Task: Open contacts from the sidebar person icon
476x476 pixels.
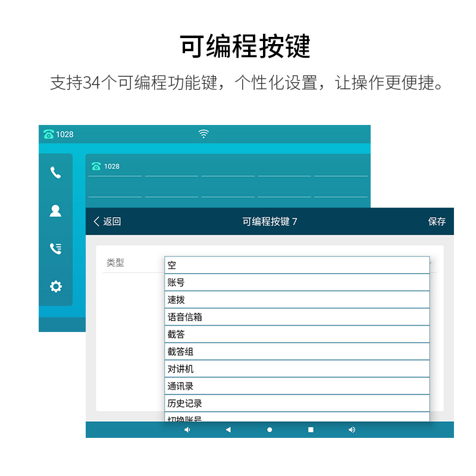Action: (x=55, y=211)
